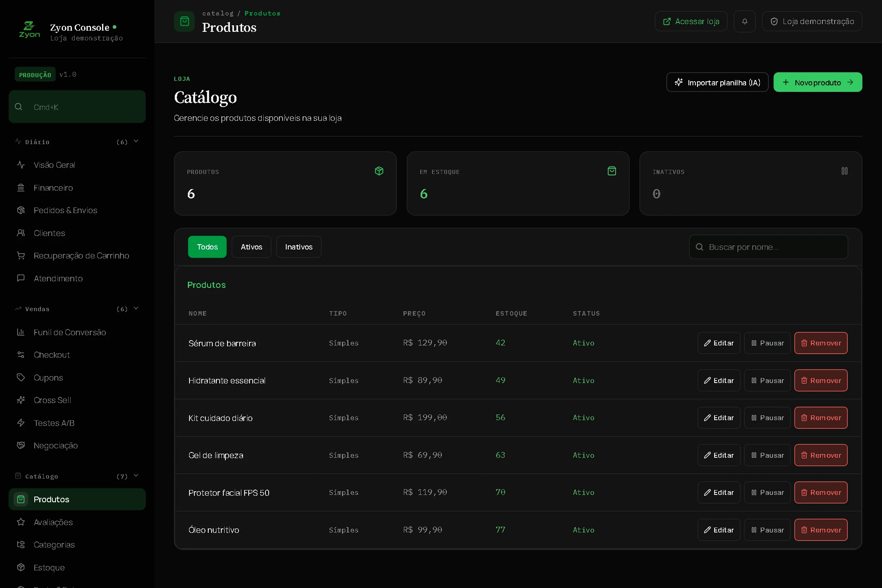
Task: Open the Loja demonstração store selector
Action: coord(812,21)
